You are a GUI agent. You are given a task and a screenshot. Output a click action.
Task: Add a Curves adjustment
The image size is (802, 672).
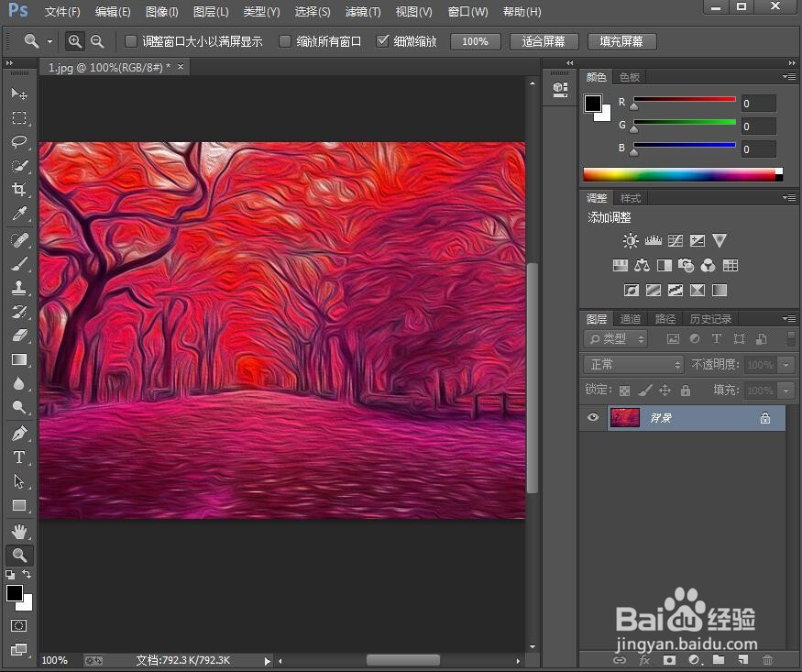(676, 240)
